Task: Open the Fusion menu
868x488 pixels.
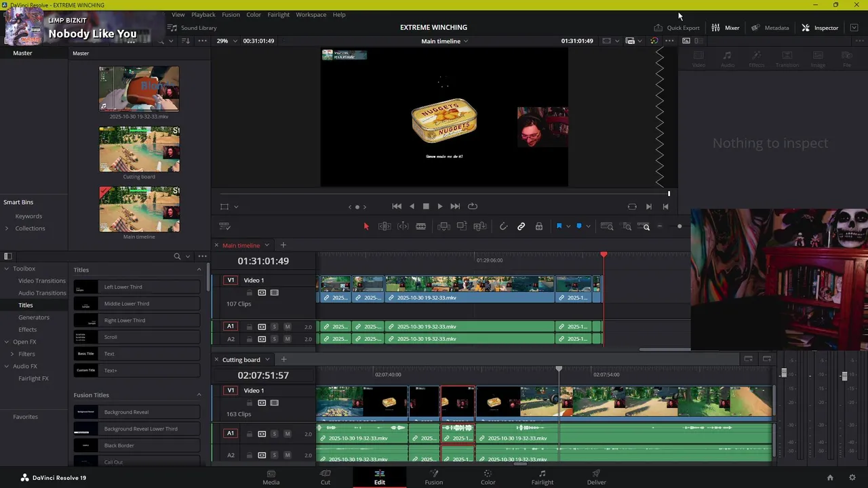Action: point(231,14)
